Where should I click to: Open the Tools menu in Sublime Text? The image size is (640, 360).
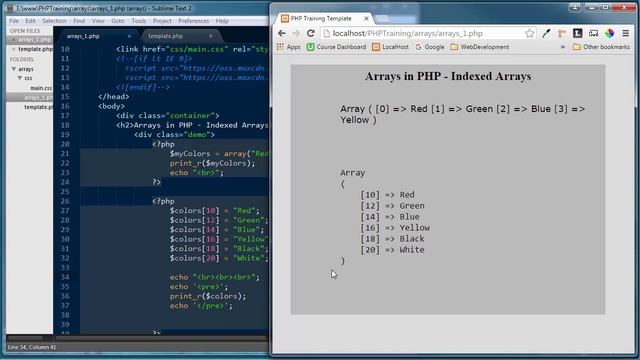pyautogui.click(x=138, y=21)
